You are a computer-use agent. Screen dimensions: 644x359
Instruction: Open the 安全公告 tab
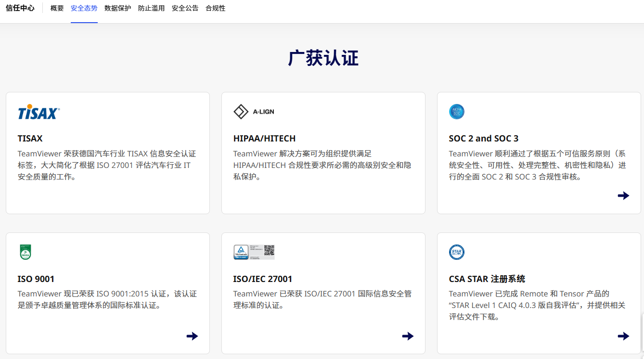tap(185, 8)
